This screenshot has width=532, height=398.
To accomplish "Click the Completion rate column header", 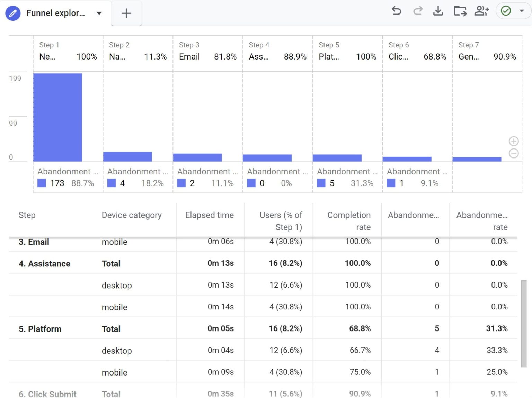I will pos(349,221).
